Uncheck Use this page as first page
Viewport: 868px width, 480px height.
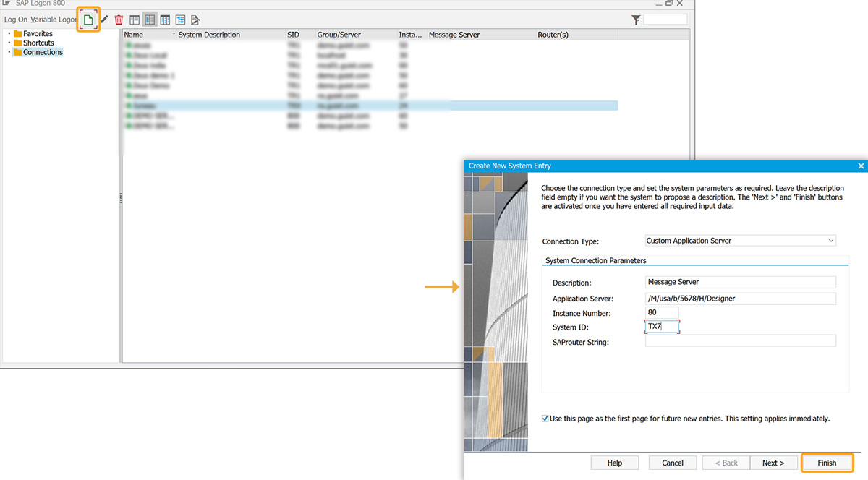click(545, 419)
